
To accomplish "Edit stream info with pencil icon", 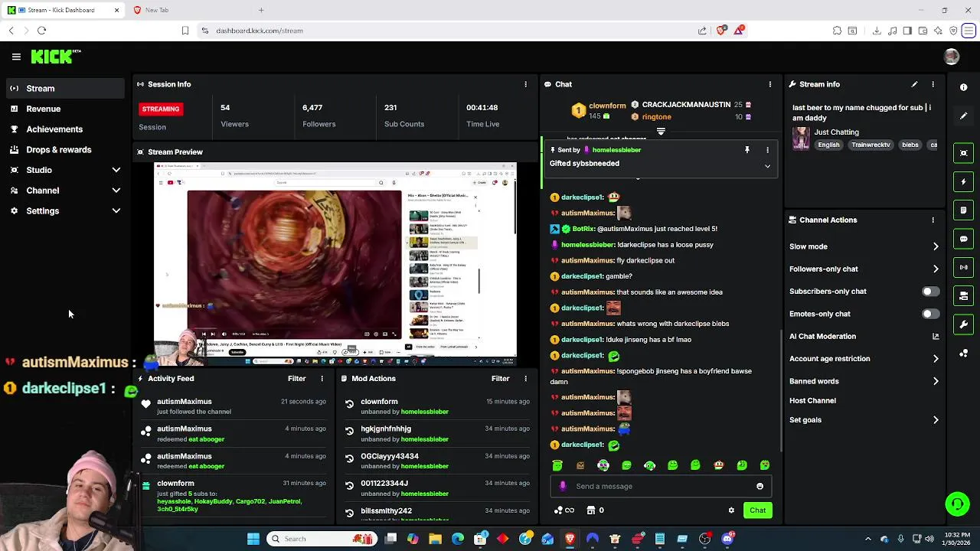I will (914, 84).
